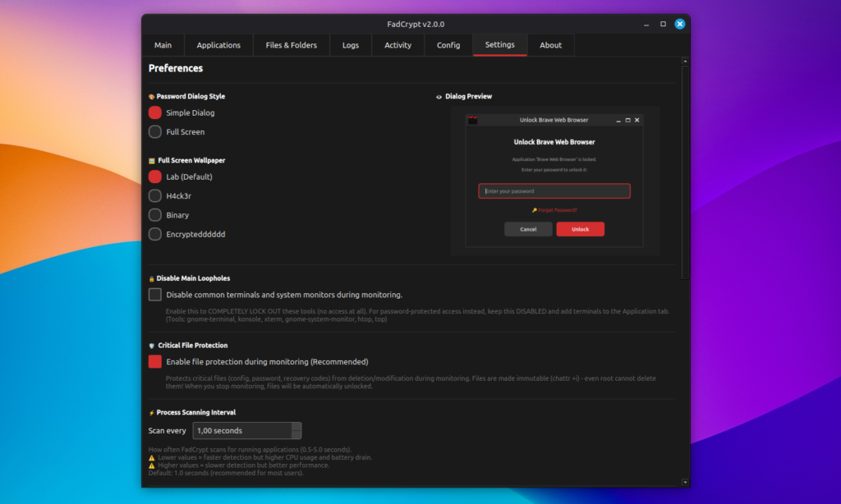
Task: Uncheck Enable file protection during monitoring
Action: tap(155, 362)
